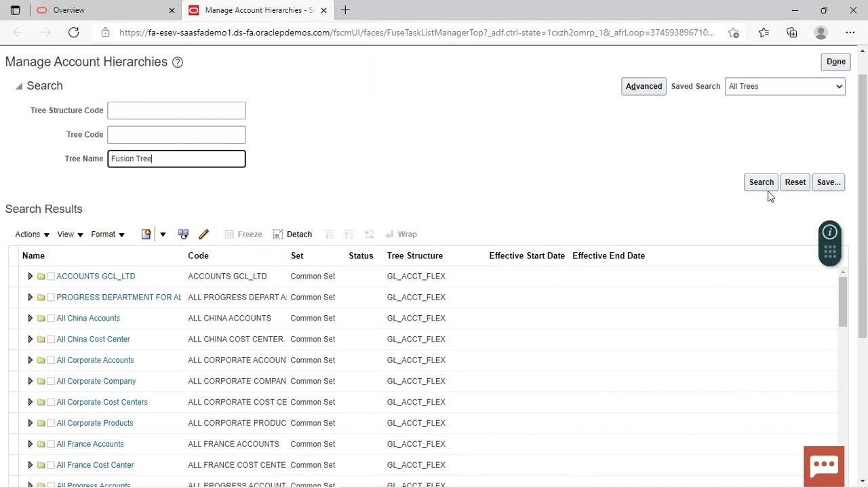Click the browser profile avatar icon
This screenshot has height=488, width=868.
(821, 33)
